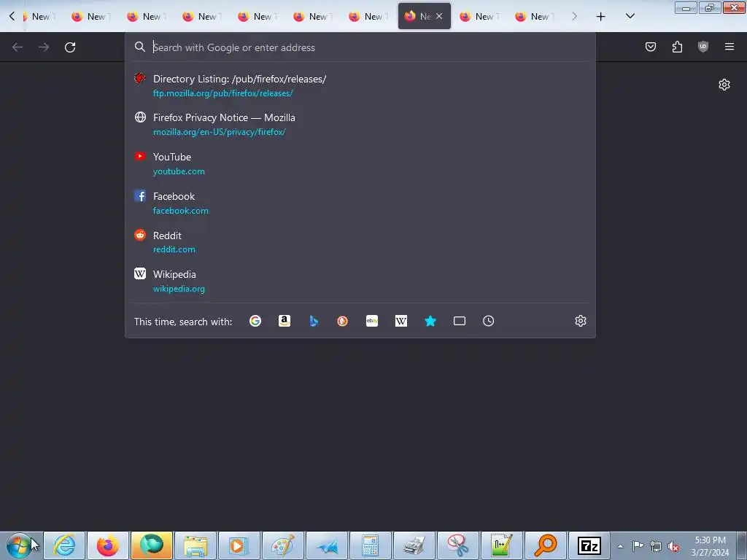Open Windows Explorer folder in taskbar

[196, 545]
